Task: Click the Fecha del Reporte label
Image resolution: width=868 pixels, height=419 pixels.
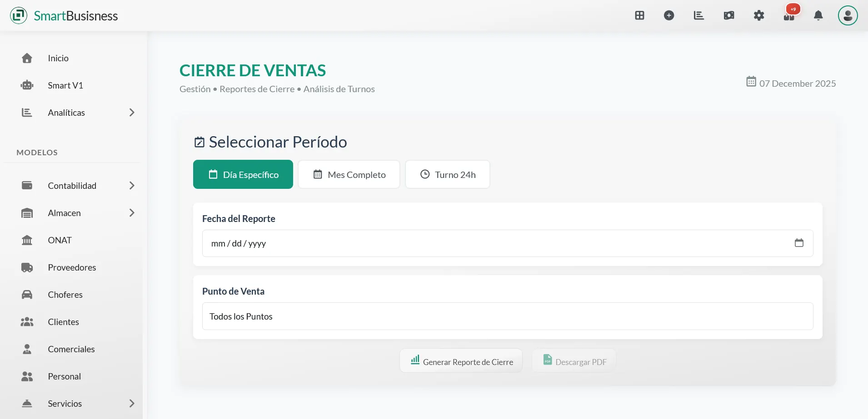Action: (x=239, y=219)
